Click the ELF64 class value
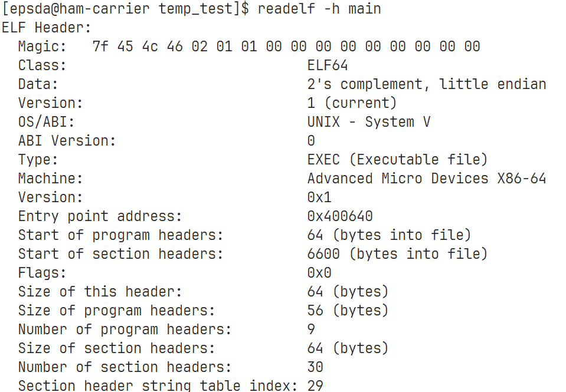The width and height of the screenshot is (566, 392). (328, 65)
